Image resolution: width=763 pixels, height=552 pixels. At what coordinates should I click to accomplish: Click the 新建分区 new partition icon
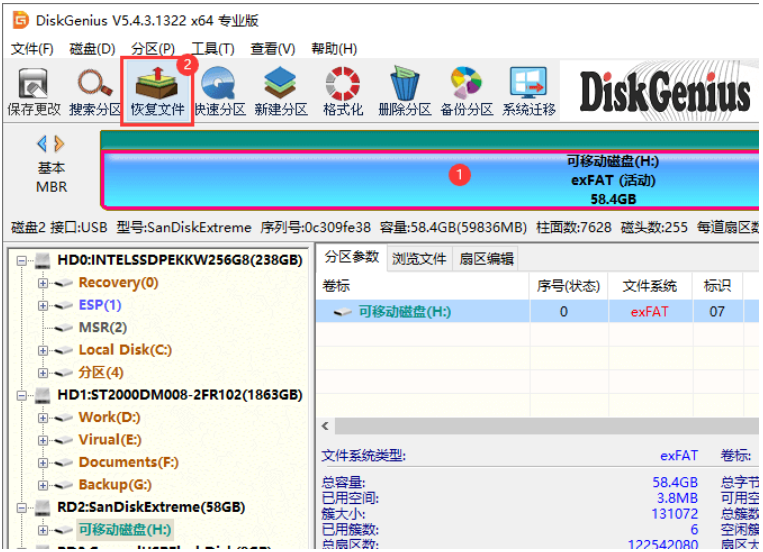(281, 92)
